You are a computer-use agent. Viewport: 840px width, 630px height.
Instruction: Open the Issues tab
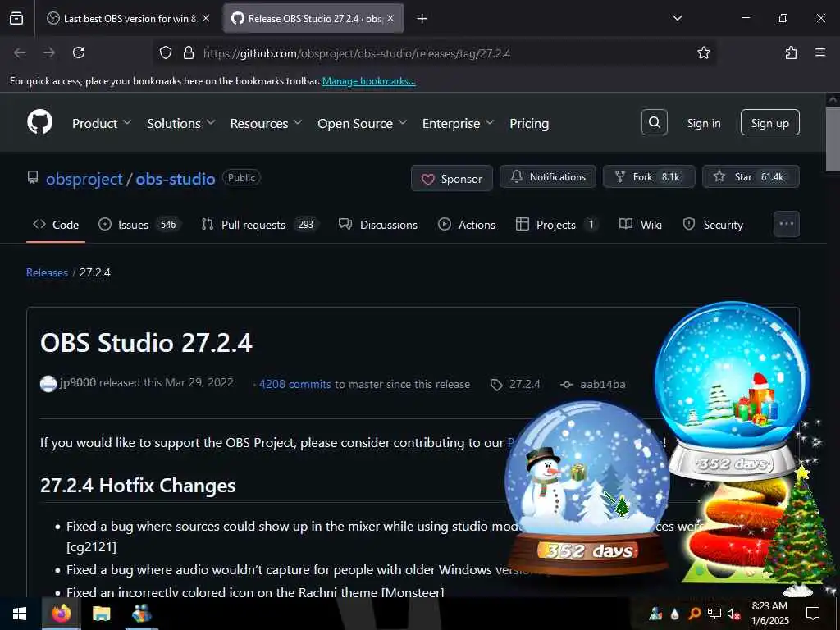point(140,225)
